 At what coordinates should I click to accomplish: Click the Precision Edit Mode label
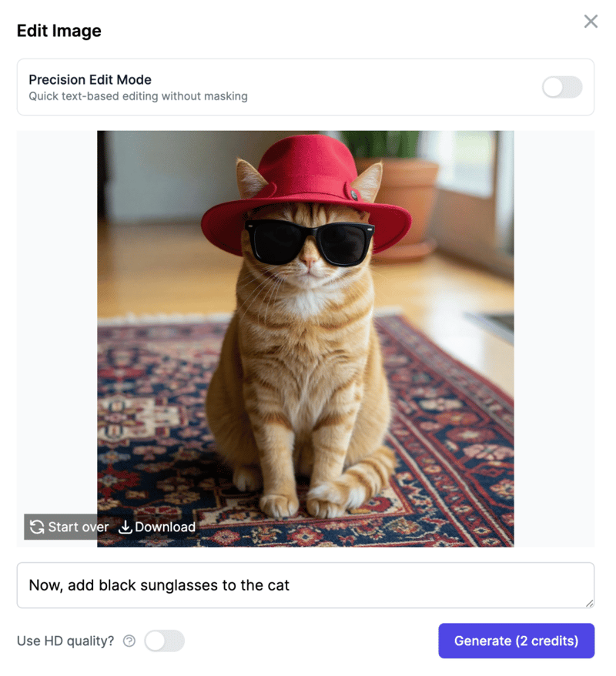[x=90, y=79]
